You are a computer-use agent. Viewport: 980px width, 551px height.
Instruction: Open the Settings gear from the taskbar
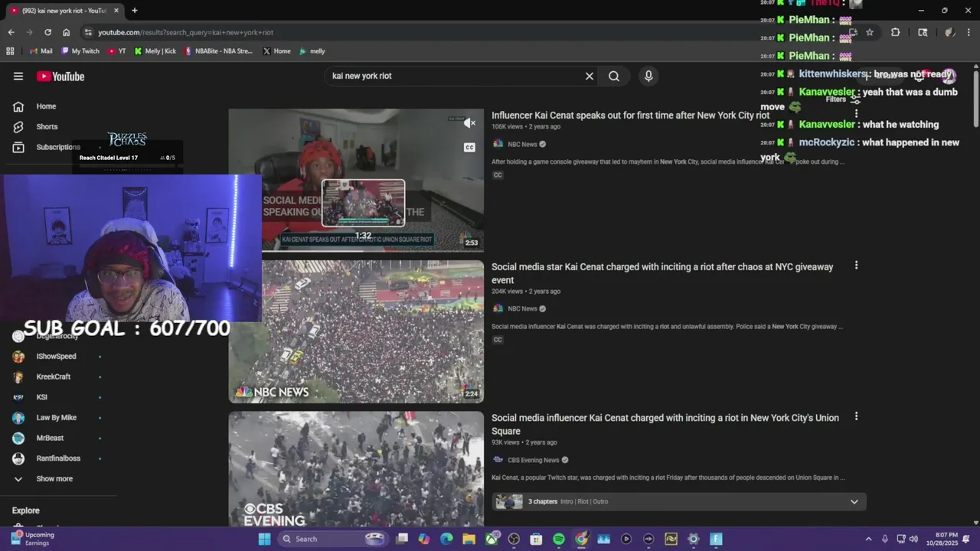coord(693,539)
